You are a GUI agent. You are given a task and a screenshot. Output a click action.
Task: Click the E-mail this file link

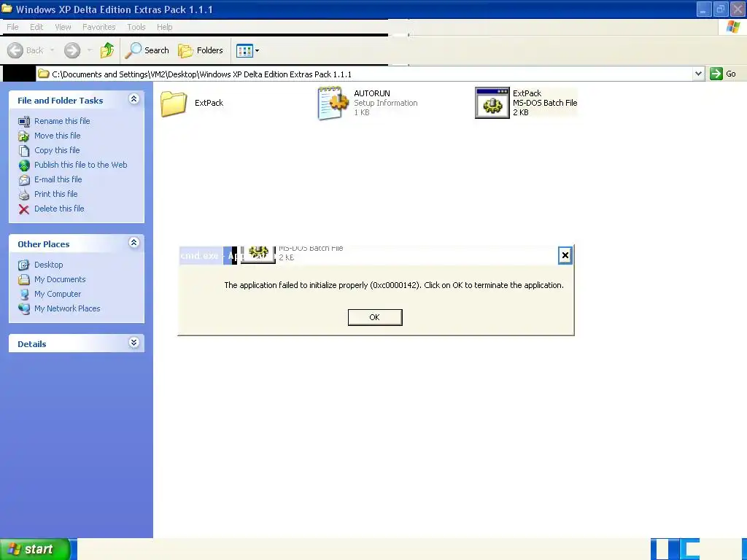[x=58, y=180]
